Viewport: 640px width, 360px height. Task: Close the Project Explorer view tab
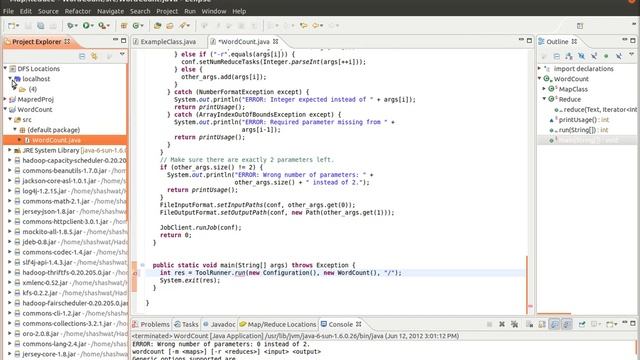coord(67,42)
